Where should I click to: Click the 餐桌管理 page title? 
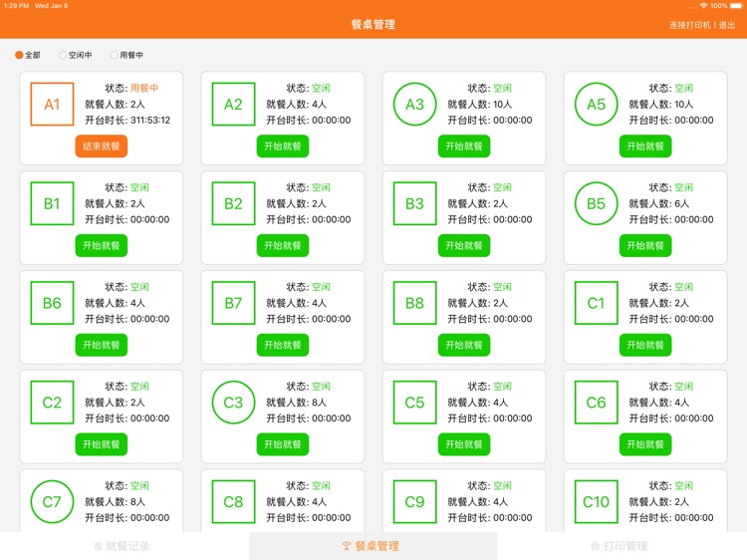373,25
